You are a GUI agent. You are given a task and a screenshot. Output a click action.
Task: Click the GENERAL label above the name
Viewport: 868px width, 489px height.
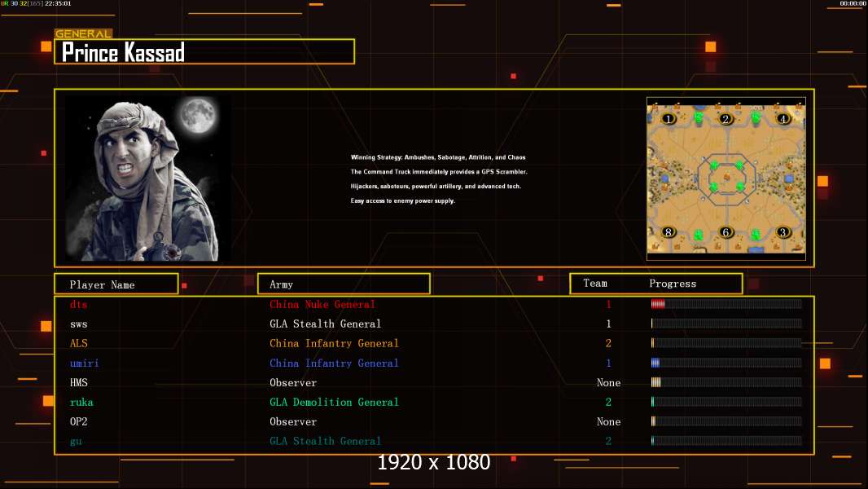tap(83, 33)
